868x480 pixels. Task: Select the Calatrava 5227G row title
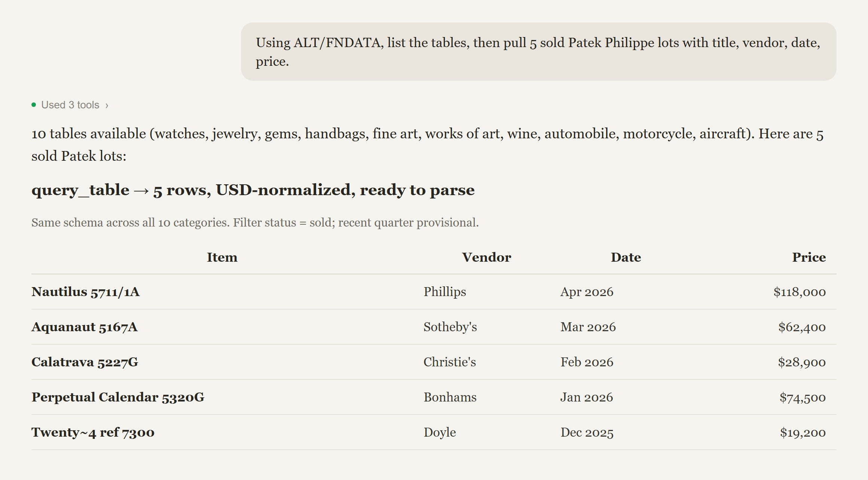[x=85, y=362]
